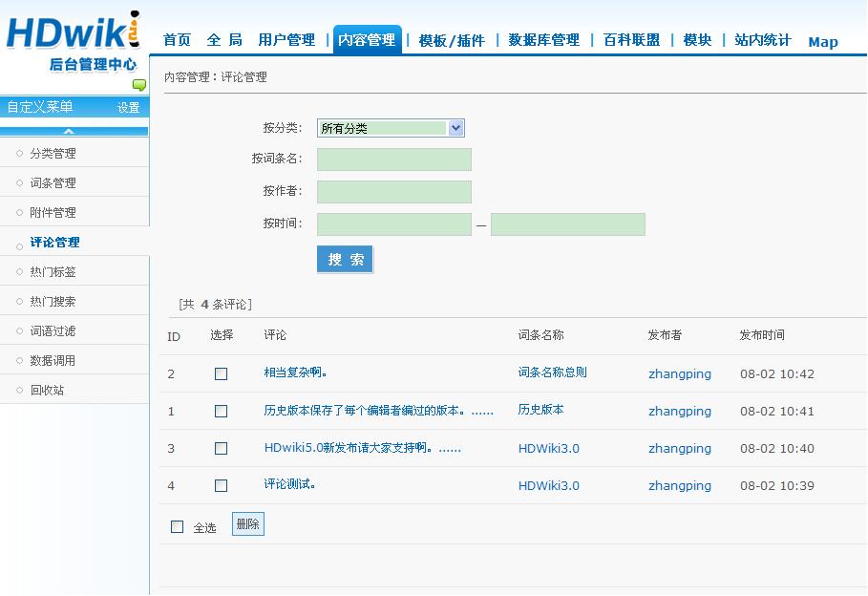
Task: Click zhangping in the 10:42 row
Action: tap(680, 373)
